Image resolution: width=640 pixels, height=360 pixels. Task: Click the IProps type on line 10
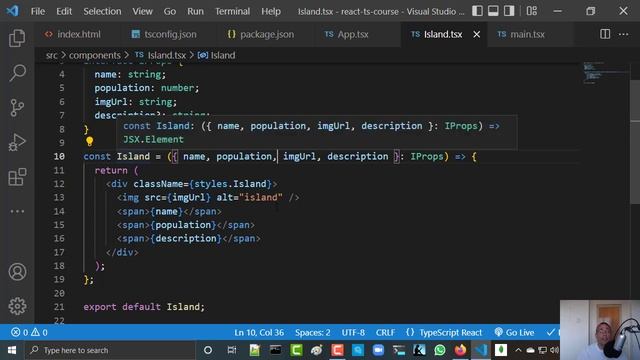427,156
